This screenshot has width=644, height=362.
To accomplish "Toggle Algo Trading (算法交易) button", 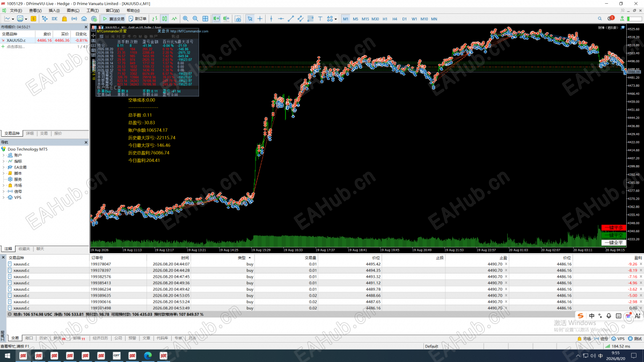I will pyautogui.click(x=113, y=19).
